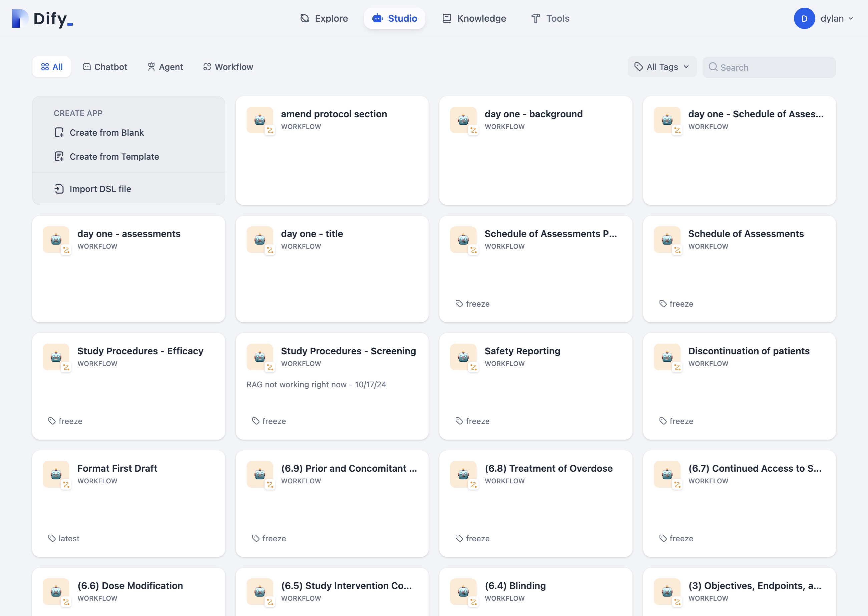Click robot icon of Study Procedures - Efficacy
Viewport: 868px width, 616px height.
pyautogui.click(x=56, y=357)
